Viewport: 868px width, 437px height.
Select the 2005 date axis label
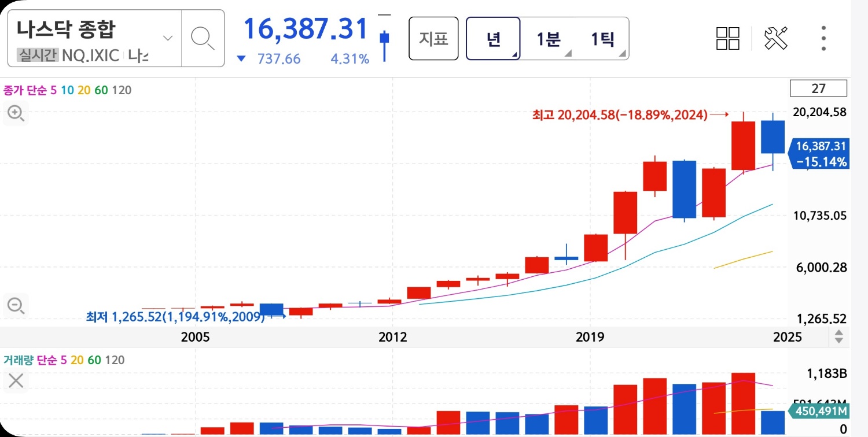[x=195, y=337]
